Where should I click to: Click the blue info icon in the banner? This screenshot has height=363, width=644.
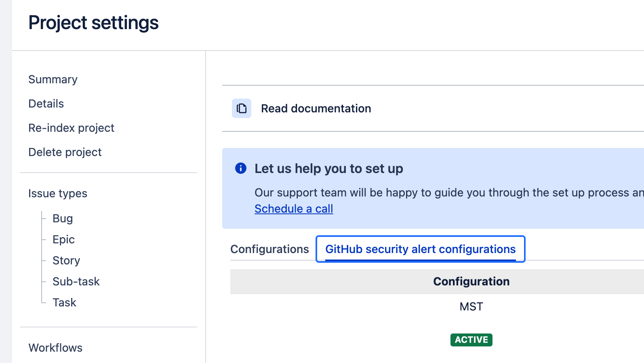pyautogui.click(x=241, y=168)
